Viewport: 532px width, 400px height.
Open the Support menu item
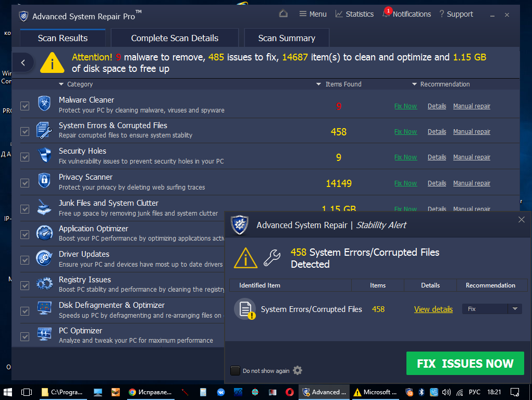coord(456,14)
